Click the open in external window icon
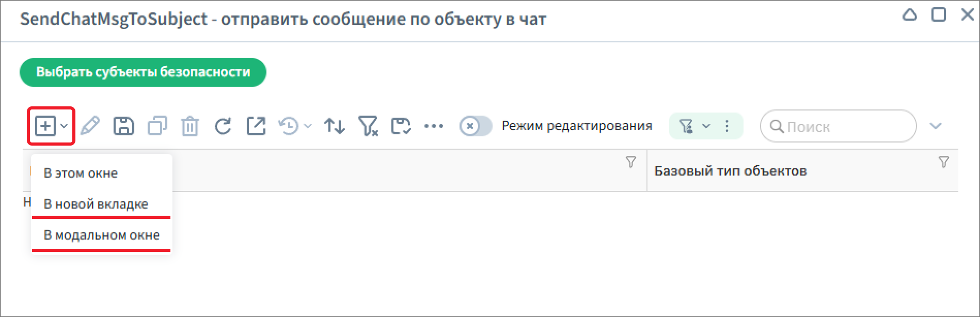The image size is (980, 317). (256, 126)
